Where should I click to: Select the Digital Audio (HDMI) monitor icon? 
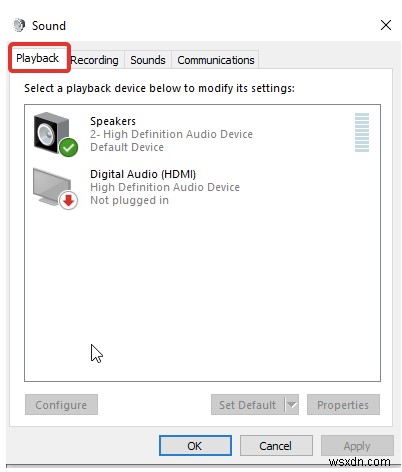[x=55, y=188]
